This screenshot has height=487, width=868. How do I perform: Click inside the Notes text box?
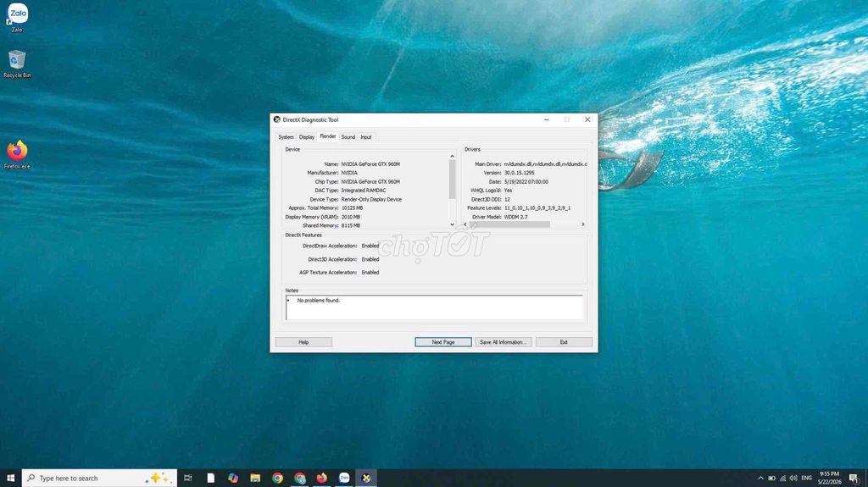(435, 307)
